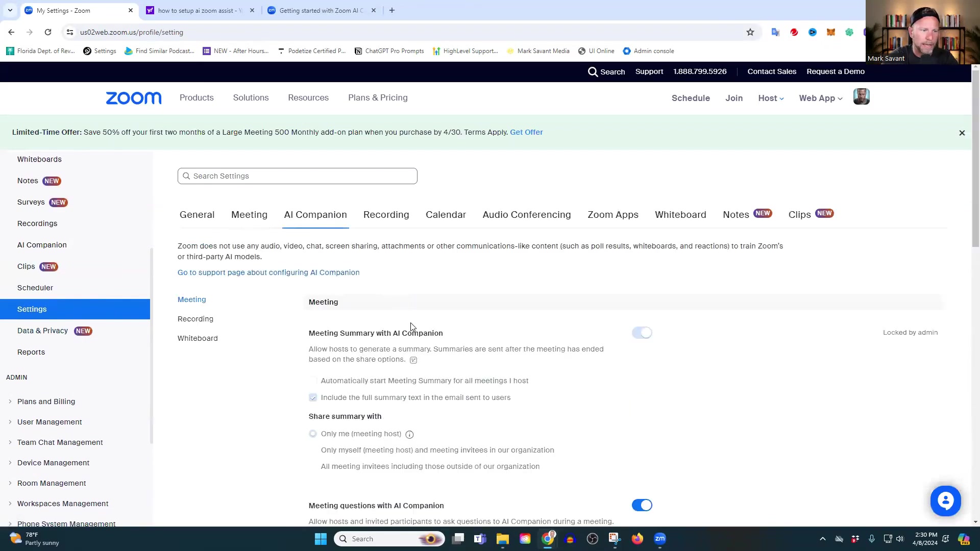Expand the Web App dropdown

point(820,98)
